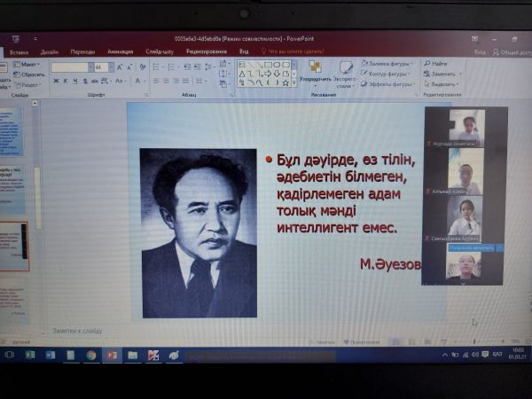This screenshot has width=532, height=399.
Task: Switch to the Дизайн tab
Action: (x=50, y=51)
